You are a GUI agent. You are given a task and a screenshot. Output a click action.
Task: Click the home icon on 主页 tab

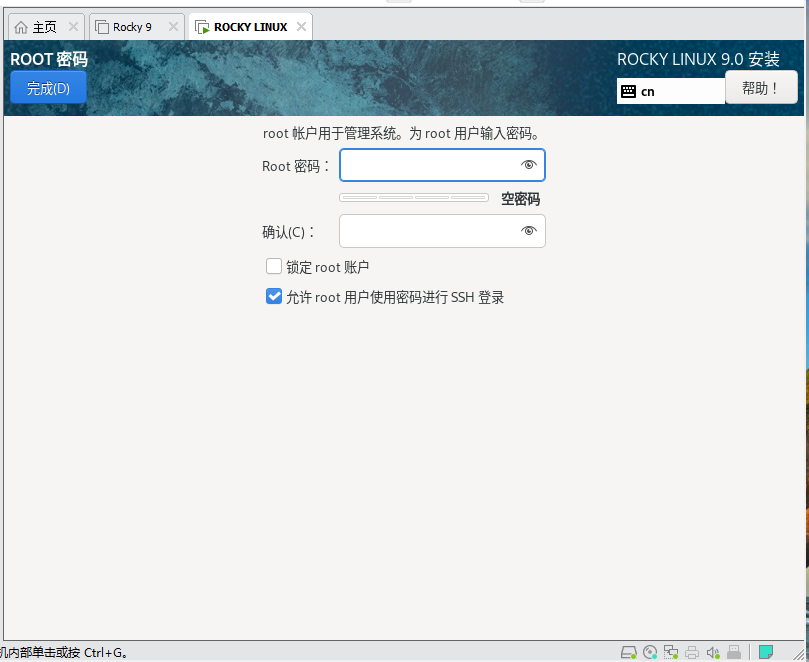[21, 27]
